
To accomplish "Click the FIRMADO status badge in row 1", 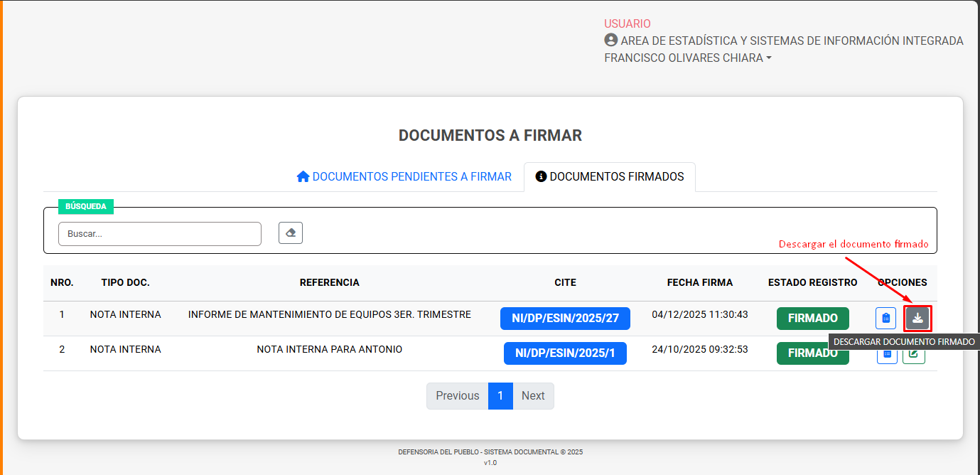I will pos(812,318).
